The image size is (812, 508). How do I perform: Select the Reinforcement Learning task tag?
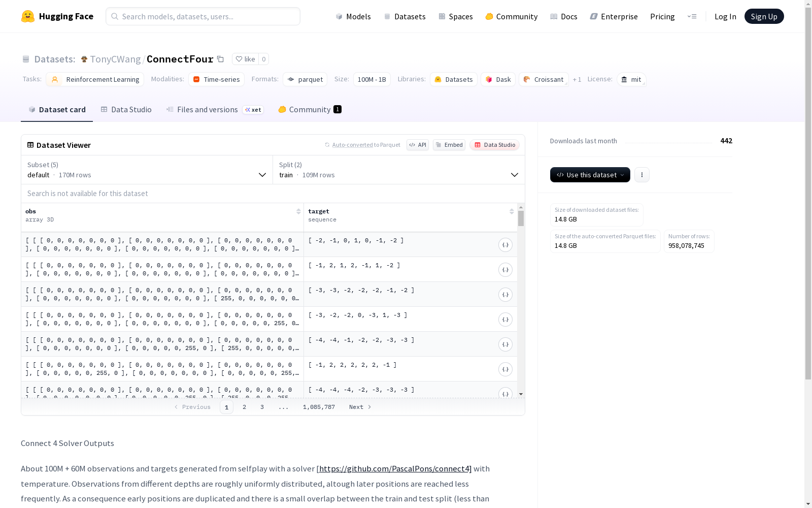(x=95, y=79)
